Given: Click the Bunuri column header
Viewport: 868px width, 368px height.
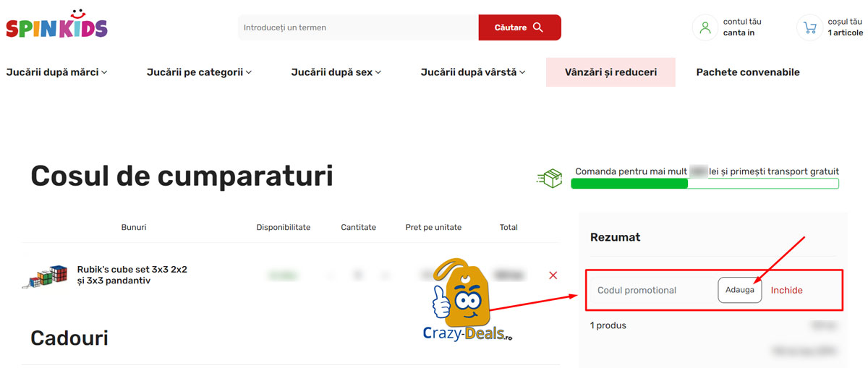Looking at the screenshot, I should click(x=134, y=227).
